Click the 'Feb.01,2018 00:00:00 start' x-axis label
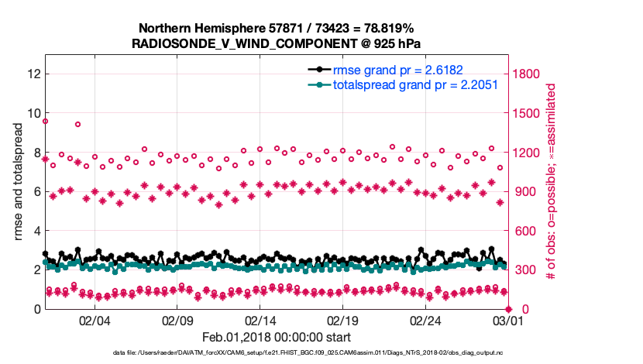This screenshot has height=364, width=643. (x=276, y=338)
